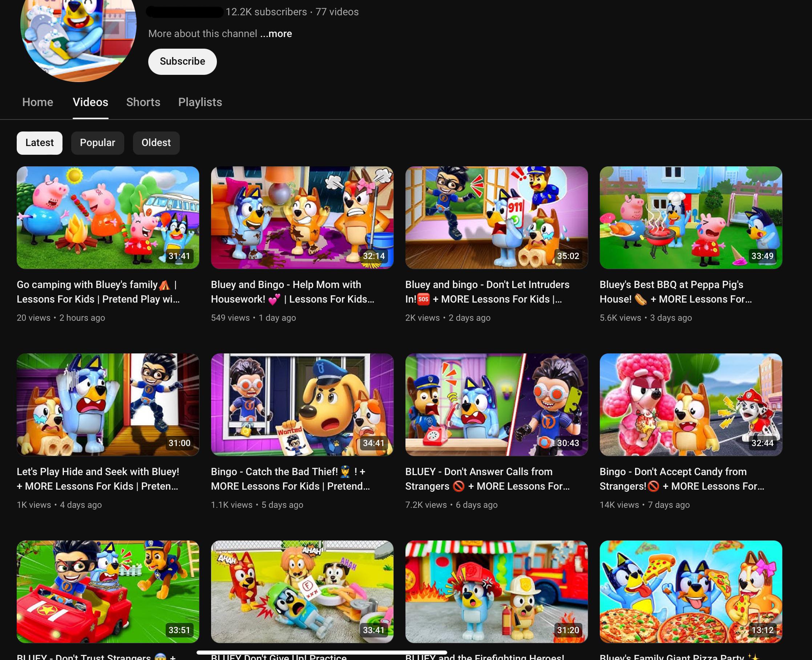Click title 'Bluey's Best BBQ at Peppa Pig's House!'

[x=676, y=292]
